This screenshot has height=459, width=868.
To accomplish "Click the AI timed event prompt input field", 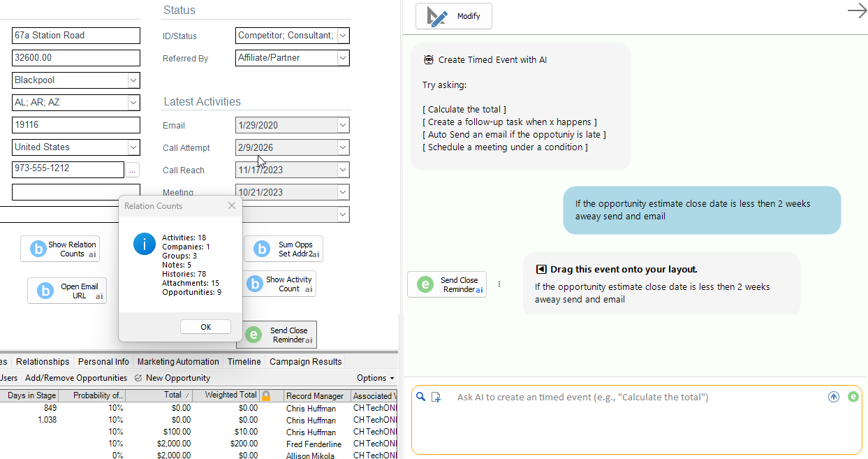I will tap(628, 419).
